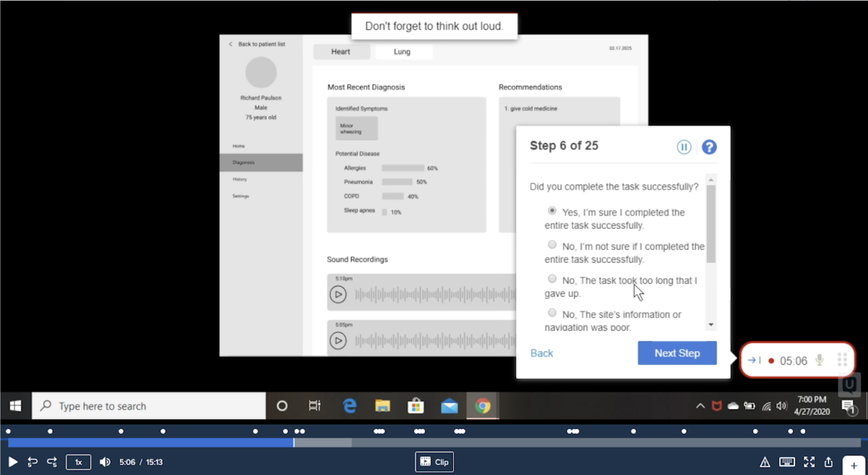Pause the test with the pause circle icon
Screen dimensions: 868x475
tap(684, 147)
